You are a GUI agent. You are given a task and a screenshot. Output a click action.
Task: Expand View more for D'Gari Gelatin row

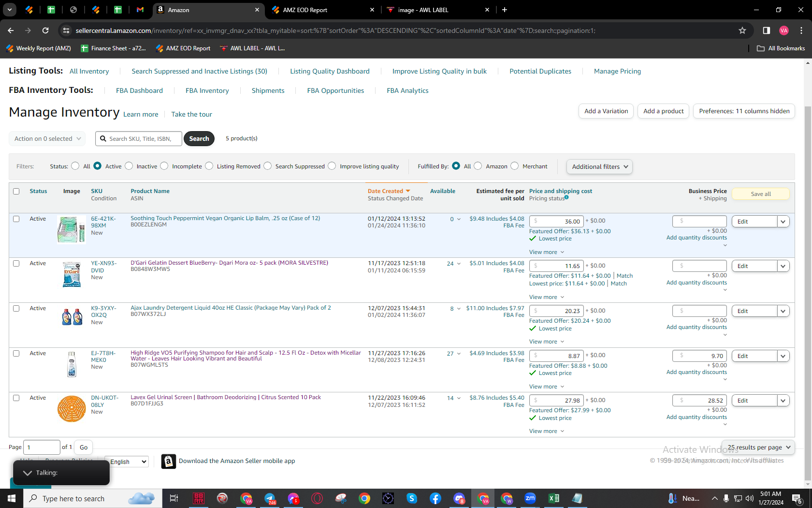[x=547, y=297]
